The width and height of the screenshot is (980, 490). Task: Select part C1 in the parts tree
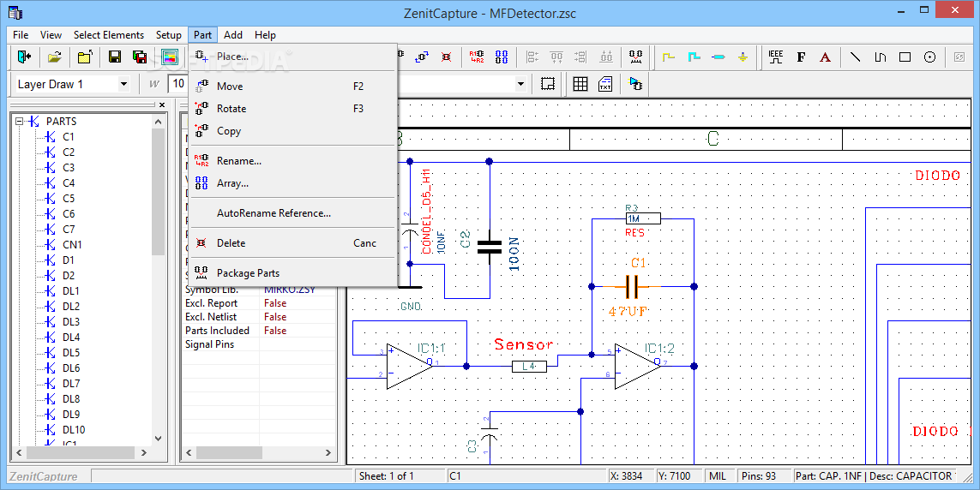[68, 137]
